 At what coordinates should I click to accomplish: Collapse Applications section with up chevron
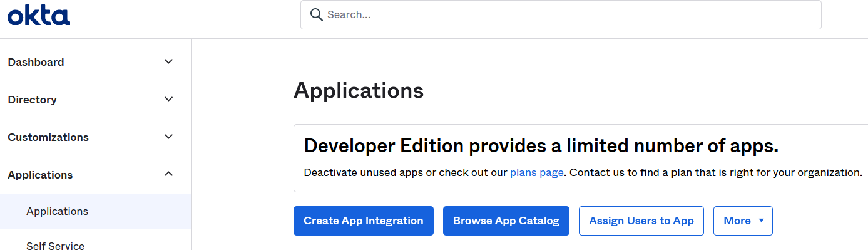coord(168,174)
